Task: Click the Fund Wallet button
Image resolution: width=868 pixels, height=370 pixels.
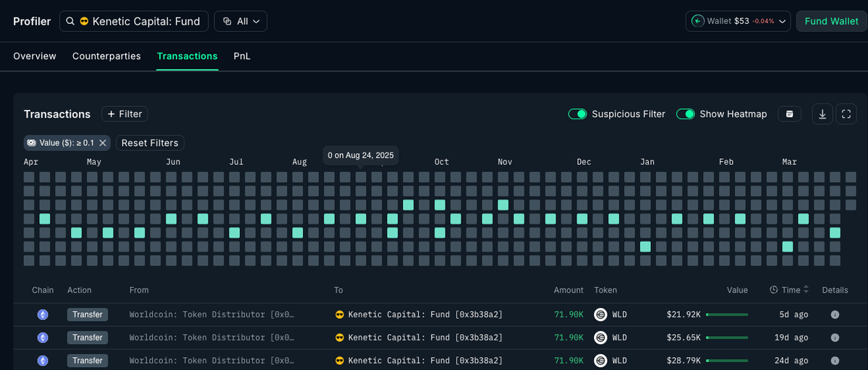Action: pyautogui.click(x=831, y=22)
